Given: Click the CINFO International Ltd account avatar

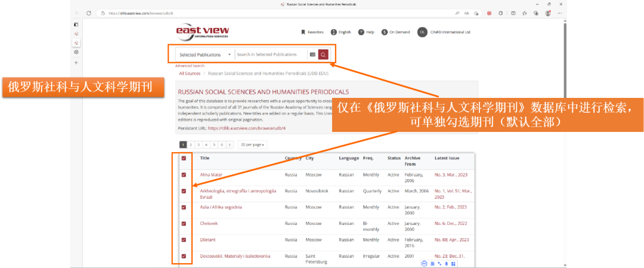Looking at the screenshot, I should tap(422, 32).
